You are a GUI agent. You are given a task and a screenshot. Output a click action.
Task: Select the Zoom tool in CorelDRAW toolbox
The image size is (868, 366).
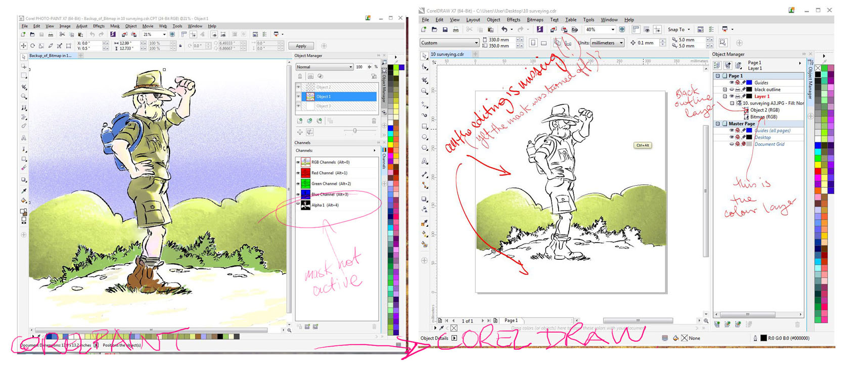click(x=425, y=92)
